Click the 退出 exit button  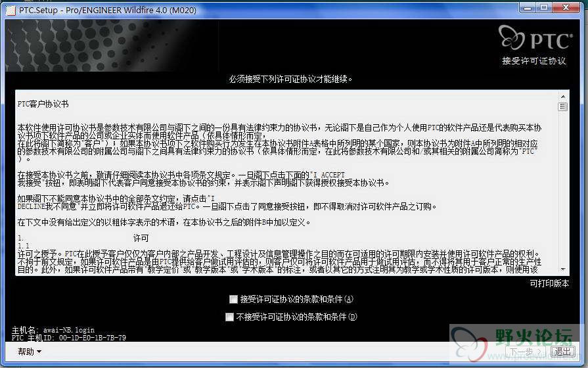562,352
